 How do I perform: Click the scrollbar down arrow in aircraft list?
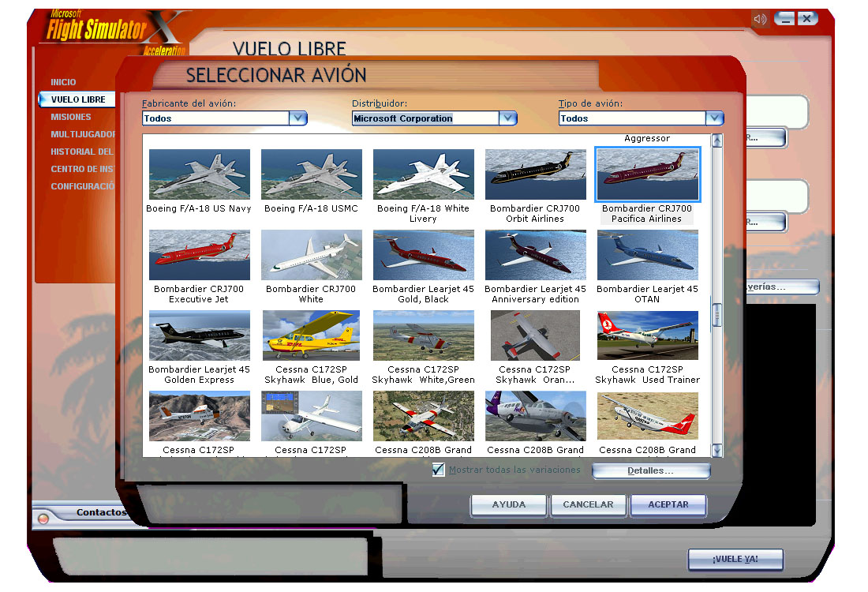[x=716, y=452]
